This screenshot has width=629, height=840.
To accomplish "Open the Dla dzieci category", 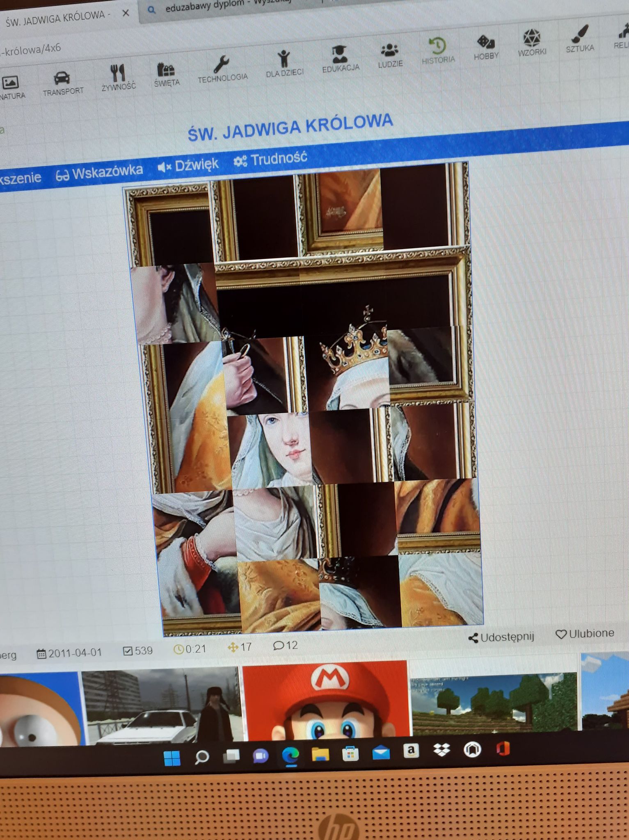I will pos(284,64).
